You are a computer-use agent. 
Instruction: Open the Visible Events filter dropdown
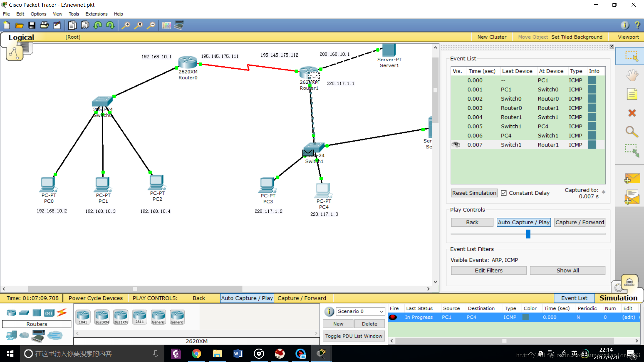(489, 270)
